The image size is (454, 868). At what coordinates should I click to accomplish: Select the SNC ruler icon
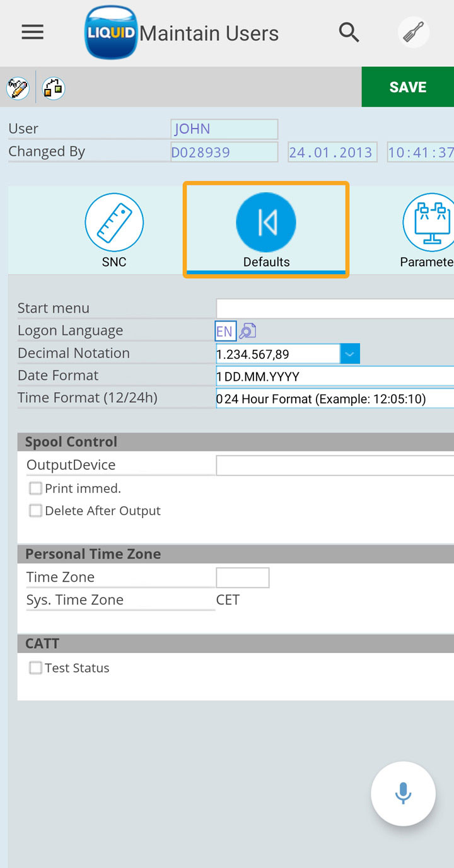tap(114, 223)
